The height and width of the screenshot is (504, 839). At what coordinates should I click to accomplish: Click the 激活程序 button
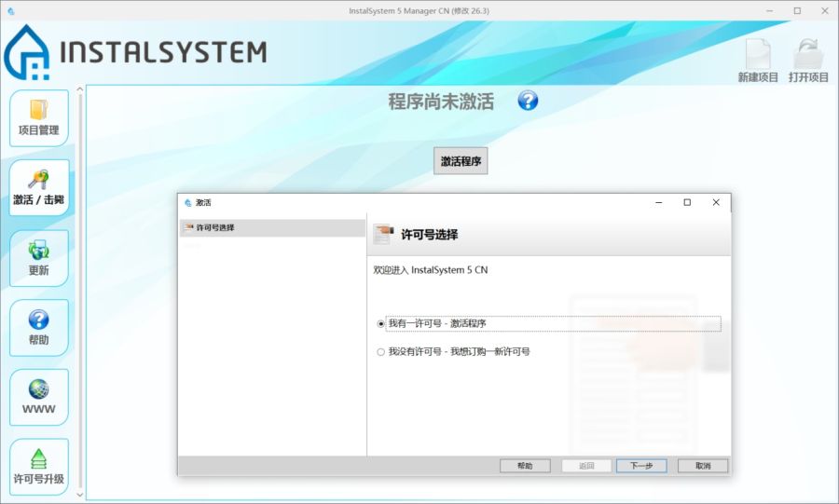coord(461,161)
